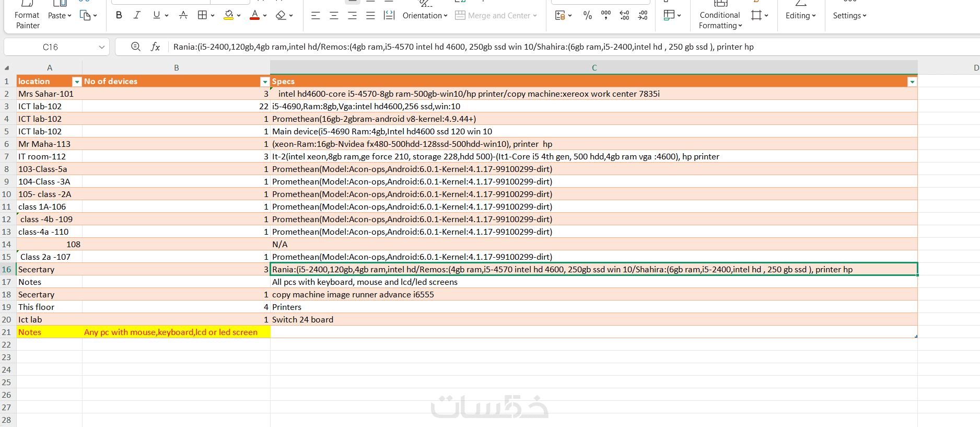Select the 'Switch 24 board' cell

[x=594, y=320]
